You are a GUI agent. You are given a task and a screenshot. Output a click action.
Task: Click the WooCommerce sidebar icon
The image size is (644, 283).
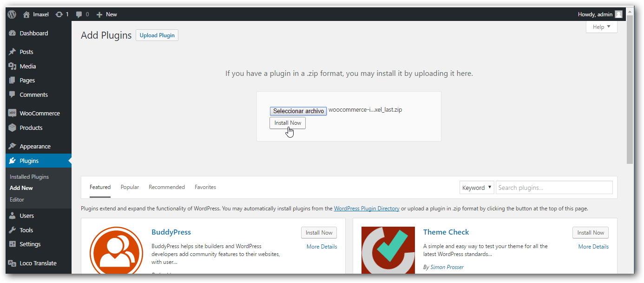tap(13, 114)
